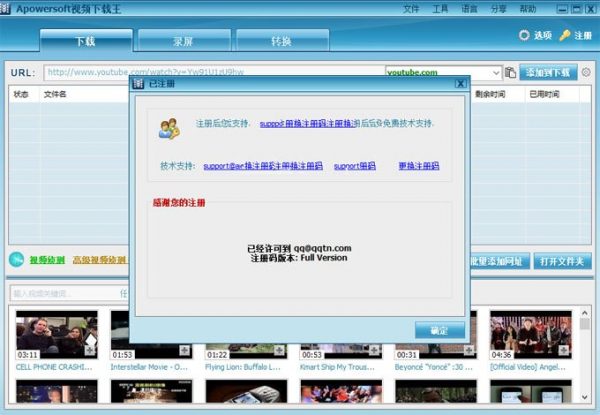Click the 打开文件夹 button
This screenshot has width=600, height=415.
pos(562,261)
